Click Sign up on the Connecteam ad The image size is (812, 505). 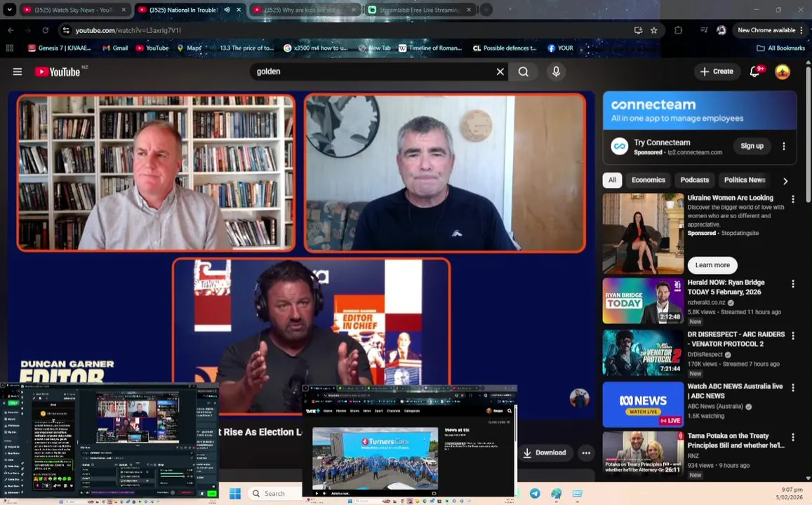point(752,146)
